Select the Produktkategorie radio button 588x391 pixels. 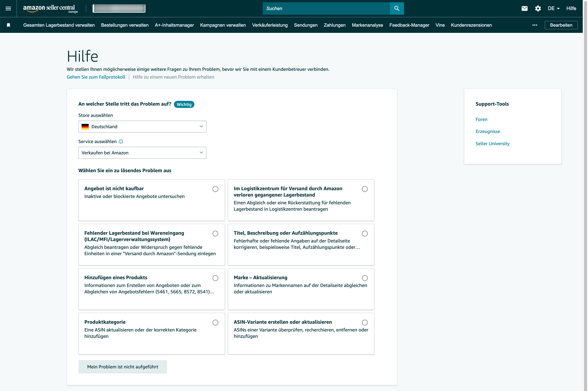(215, 322)
